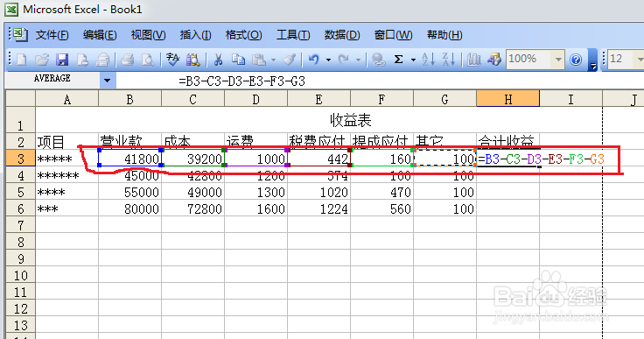This screenshot has width=644, height=339.
Task: Select the Format Painter brush
Action: point(290,60)
